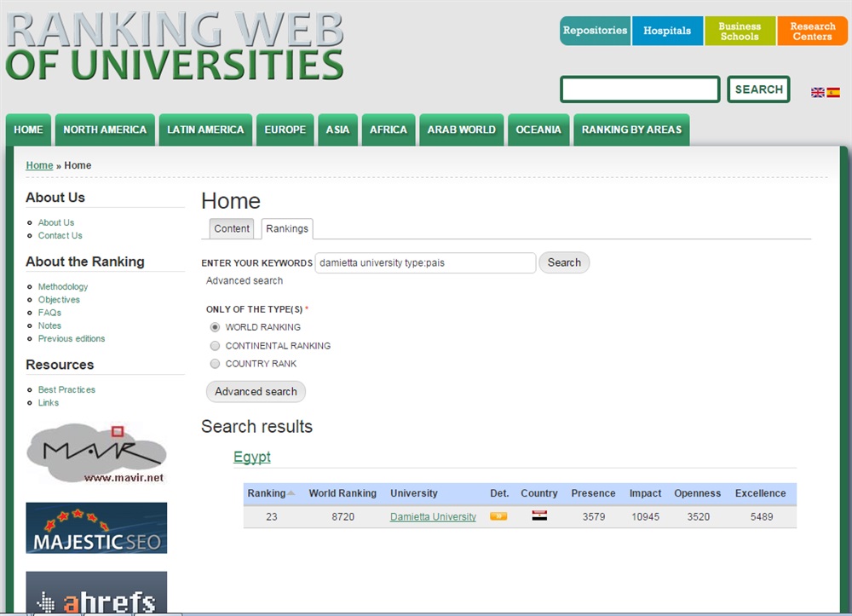
Task: Open the Majestic SEO logo banner
Action: tap(96, 528)
